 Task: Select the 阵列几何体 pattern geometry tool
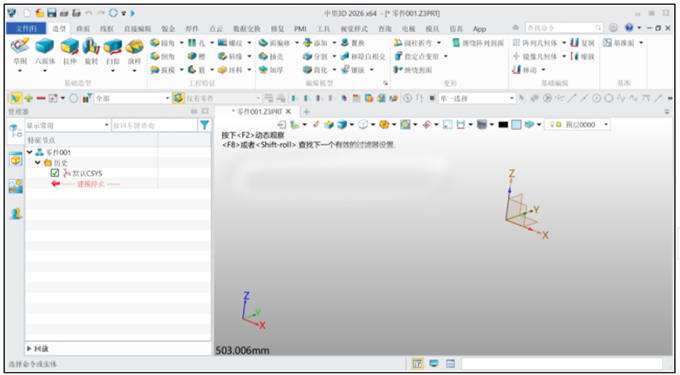click(535, 43)
